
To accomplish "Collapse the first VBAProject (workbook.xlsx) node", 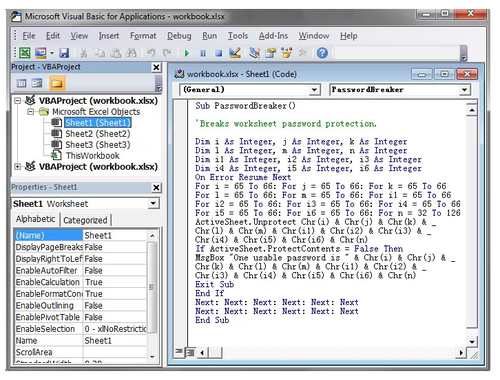I will 18,101.
